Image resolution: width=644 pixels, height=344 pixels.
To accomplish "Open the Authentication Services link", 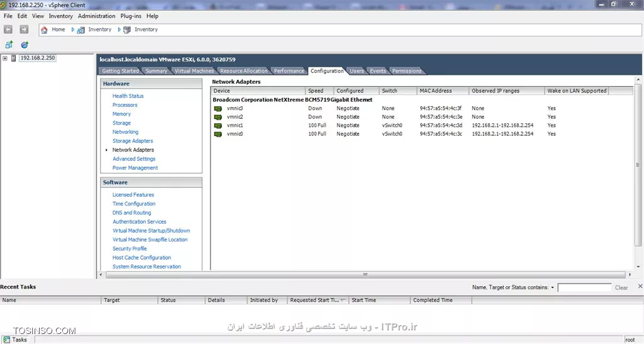I will point(139,221).
